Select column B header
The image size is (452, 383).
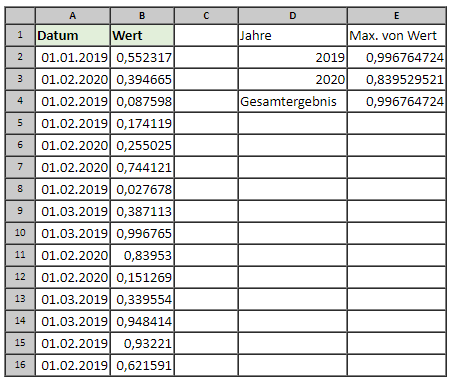[x=142, y=16]
